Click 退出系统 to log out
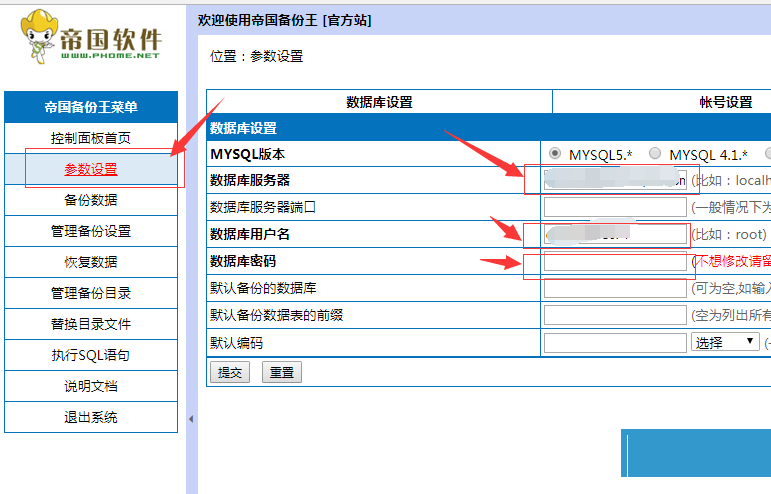 (x=91, y=417)
